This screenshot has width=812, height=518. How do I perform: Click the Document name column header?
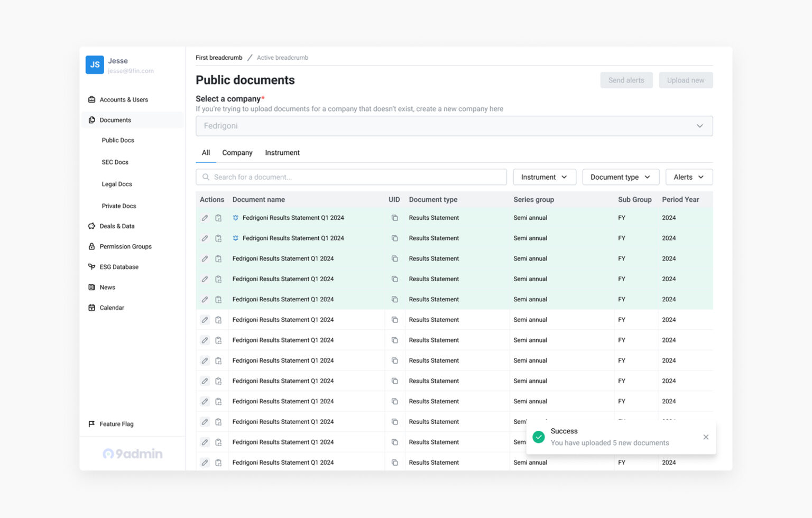click(259, 200)
